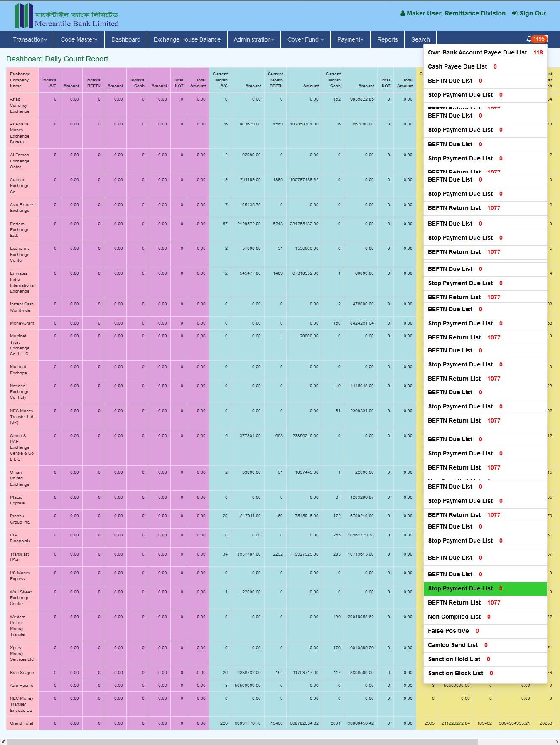Open the Sanction Block List entry
This screenshot has width=560, height=745.
coord(485,673)
